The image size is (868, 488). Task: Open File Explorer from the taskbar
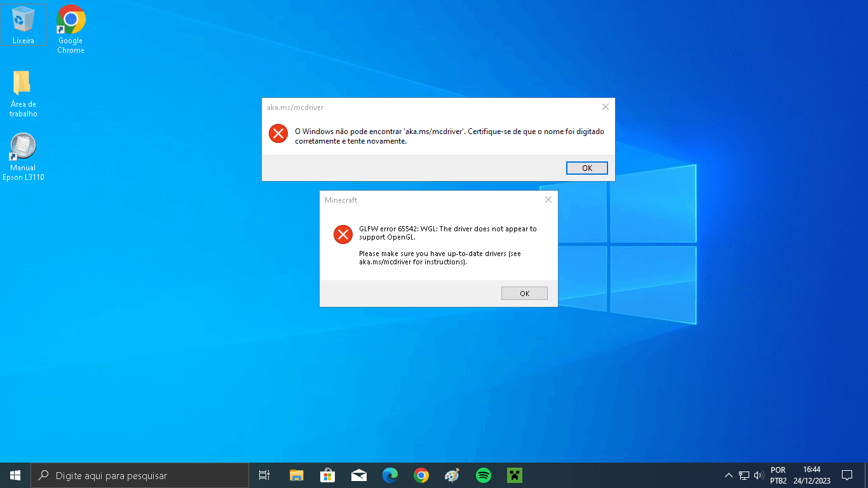pos(296,475)
